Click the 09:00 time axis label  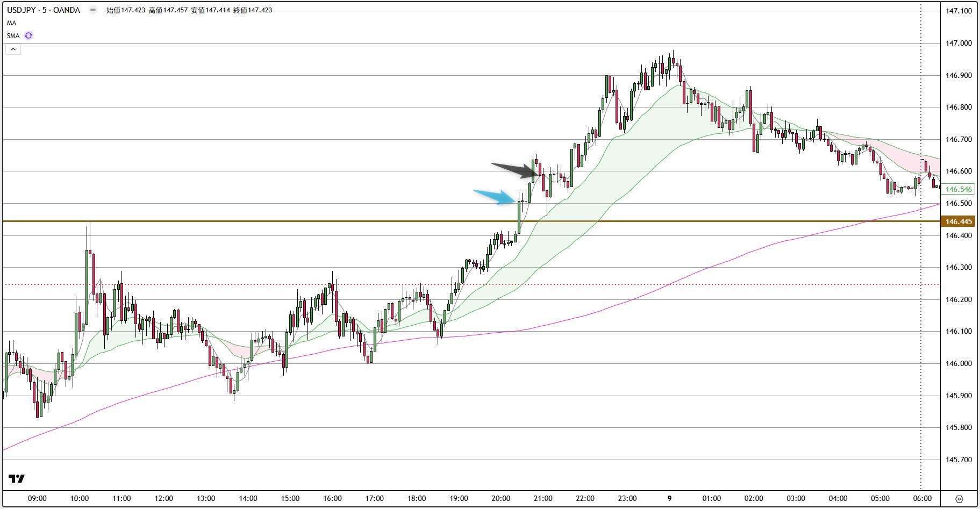coord(38,498)
